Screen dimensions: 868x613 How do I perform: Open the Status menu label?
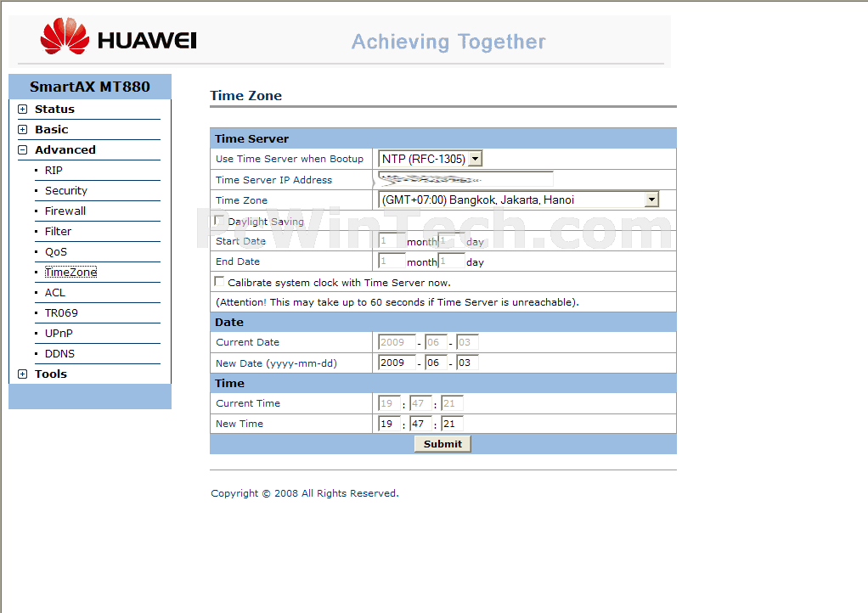tap(54, 109)
